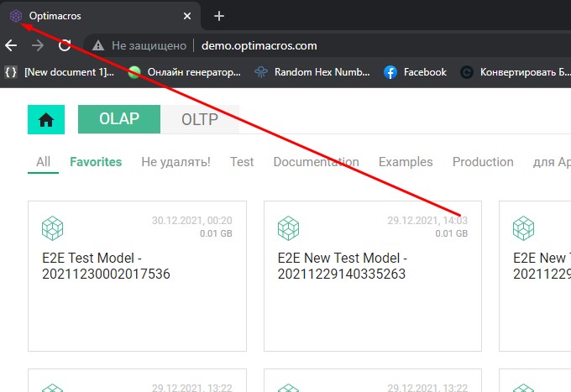
Task: Open the Random Hex Numb bookmark
Action: coord(312,72)
